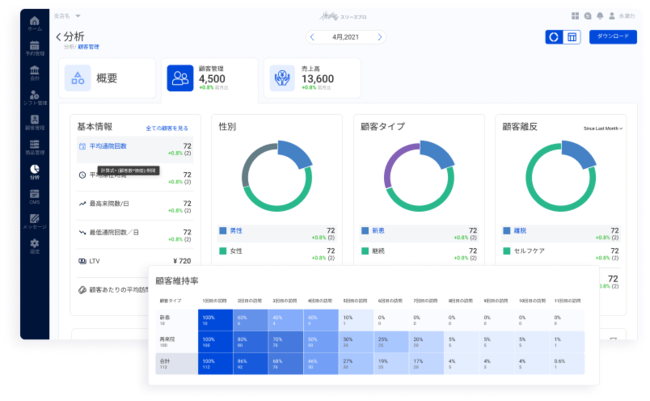Screen dimensions: 650x401
Task: Click the blue 新患 legend swatch
Action: click(x=365, y=231)
